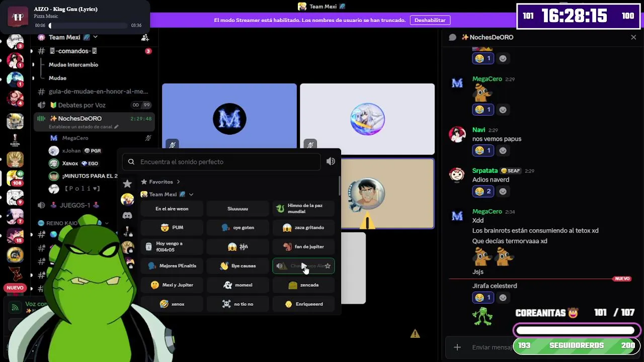
Task: Join the Debates por Voz voice channel
Action: [x=94, y=105]
